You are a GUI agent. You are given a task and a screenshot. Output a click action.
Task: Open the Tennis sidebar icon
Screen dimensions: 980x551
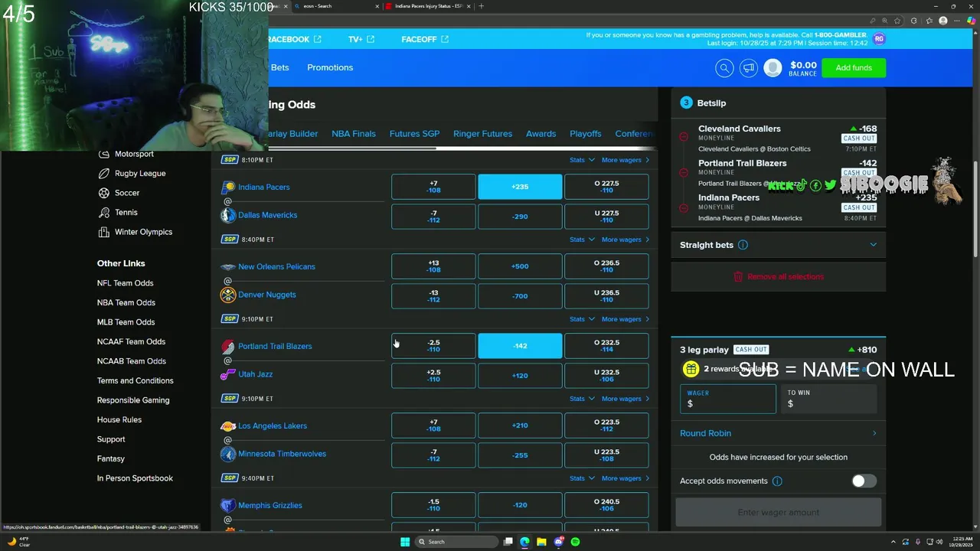(104, 213)
